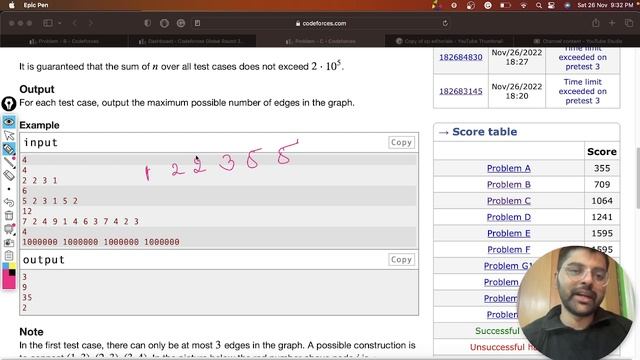640x360 pixels.
Task: Open the Problem F link in the score table
Action: 509,249
